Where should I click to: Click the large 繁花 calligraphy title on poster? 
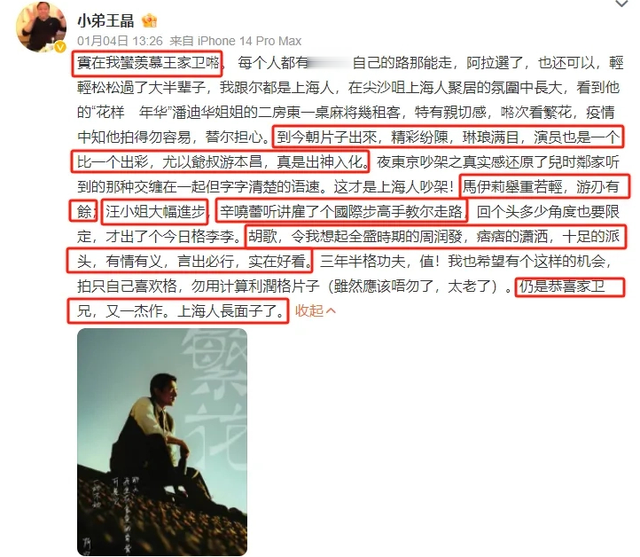213,398
